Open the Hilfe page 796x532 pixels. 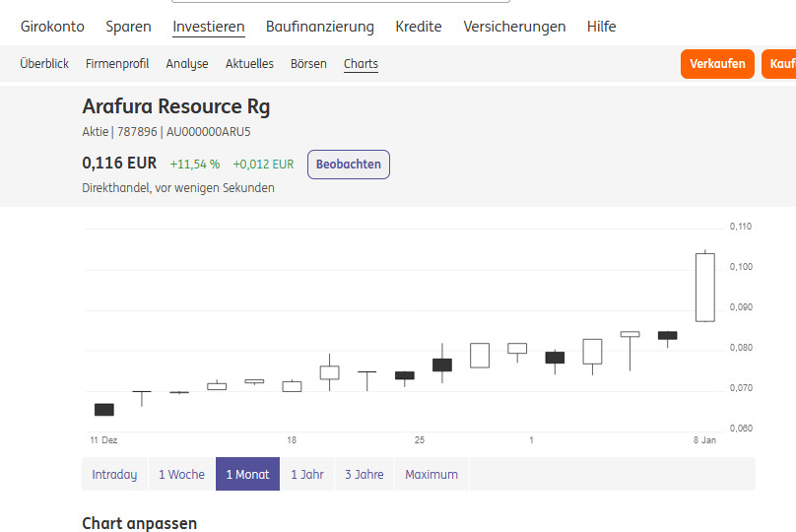coord(601,27)
